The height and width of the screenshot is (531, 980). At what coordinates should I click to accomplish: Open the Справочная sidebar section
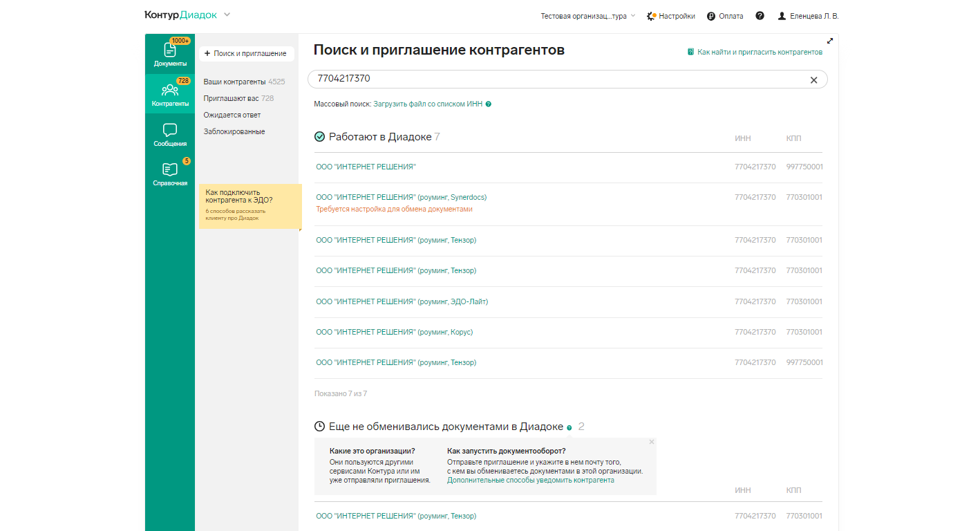pyautogui.click(x=170, y=174)
